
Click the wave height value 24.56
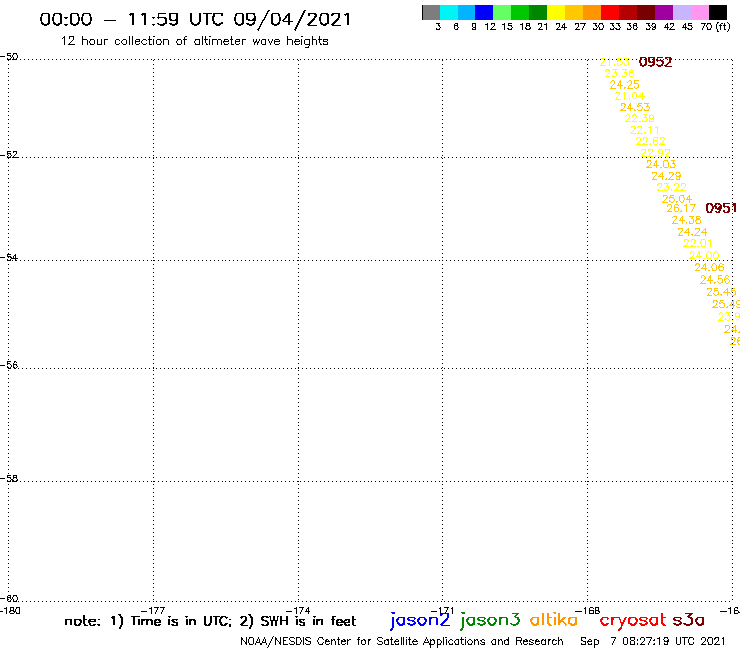715,280
